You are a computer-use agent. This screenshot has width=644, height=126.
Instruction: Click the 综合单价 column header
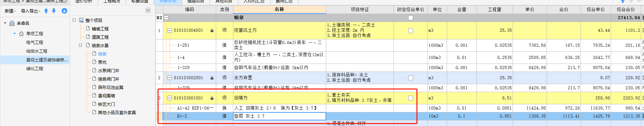pyautogui.click(x=596, y=9)
